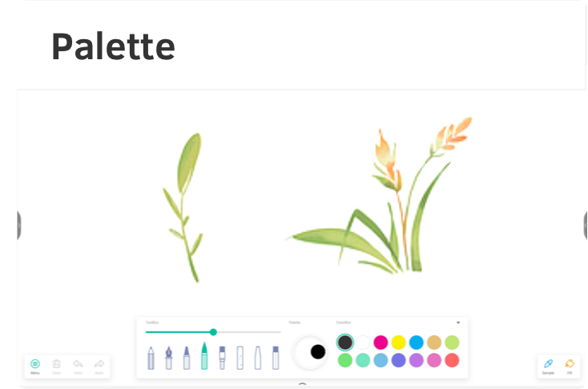Image resolution: width=588 pixels, height=389 pixels.
Task: Select the Sample eyedropper tool
Action: point(548,366)
